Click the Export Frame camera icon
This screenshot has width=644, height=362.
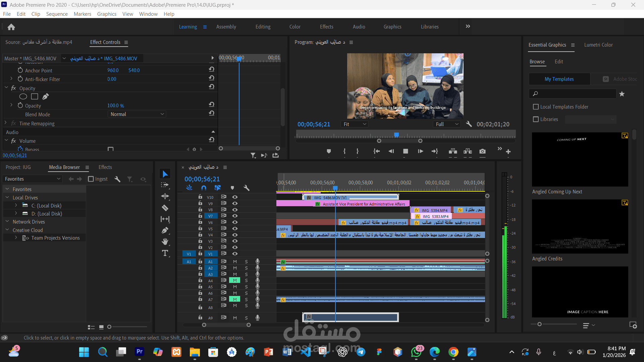tap(482, 151)
